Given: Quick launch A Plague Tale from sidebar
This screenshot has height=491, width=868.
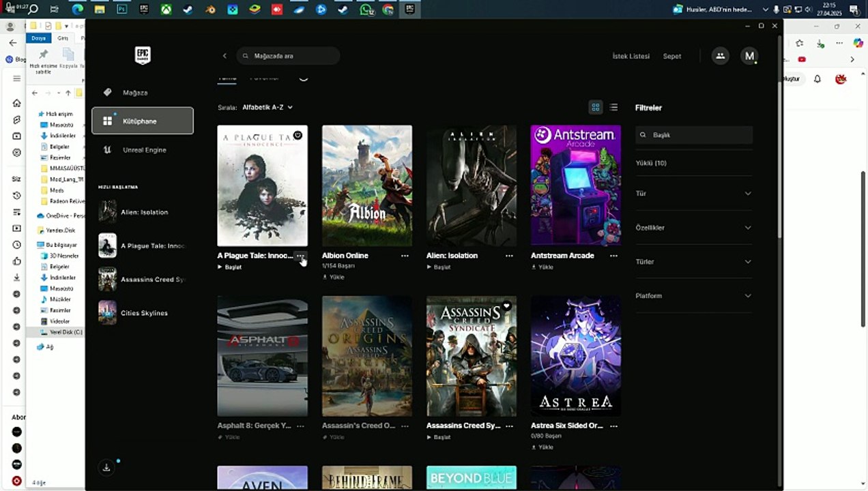Looking at the screenshot, I should pyautogui.click(x=143, y=245).
